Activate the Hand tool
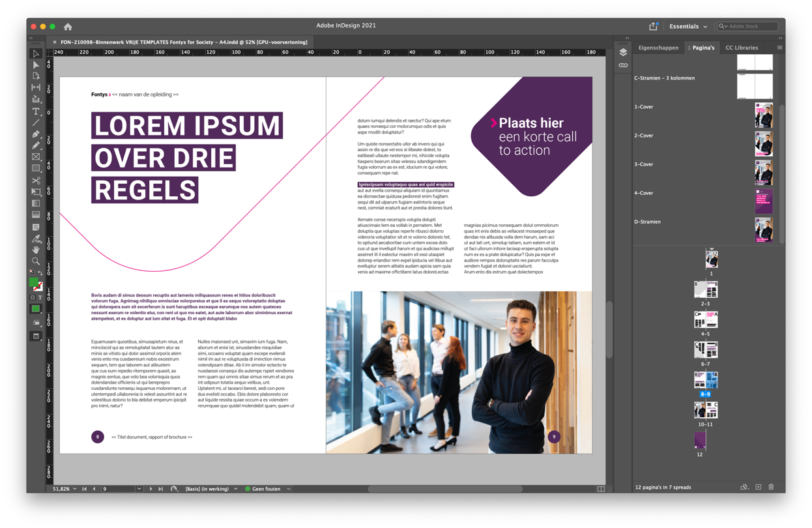 coord(36,249)
